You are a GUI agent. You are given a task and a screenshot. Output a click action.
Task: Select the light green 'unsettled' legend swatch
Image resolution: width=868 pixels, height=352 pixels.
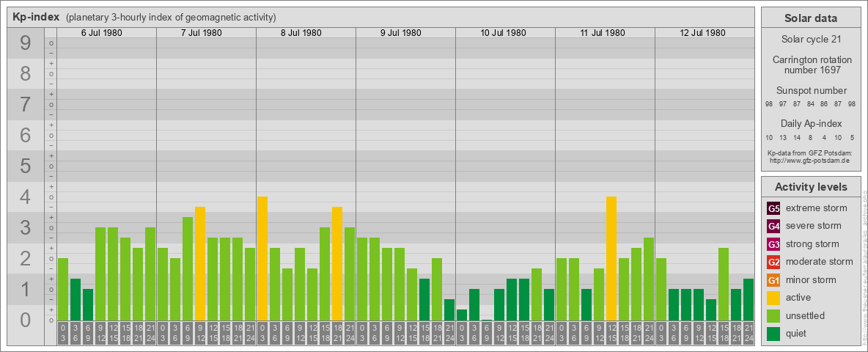click(773, 315)
